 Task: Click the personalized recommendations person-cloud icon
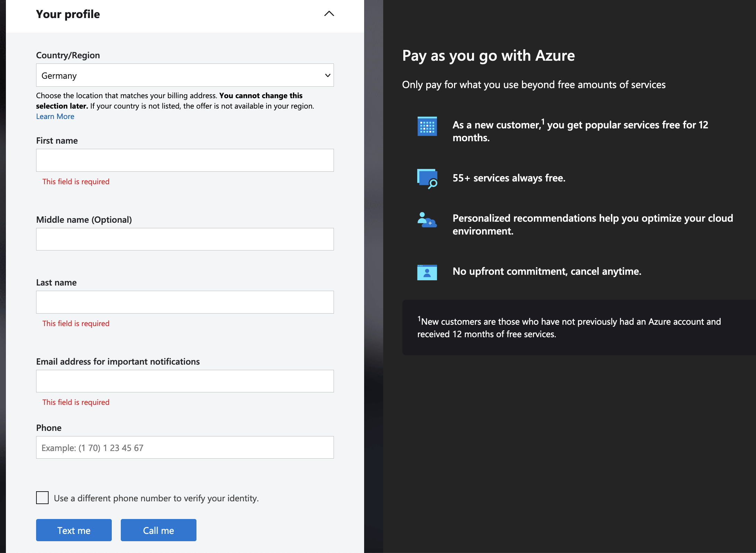point(427,220)
